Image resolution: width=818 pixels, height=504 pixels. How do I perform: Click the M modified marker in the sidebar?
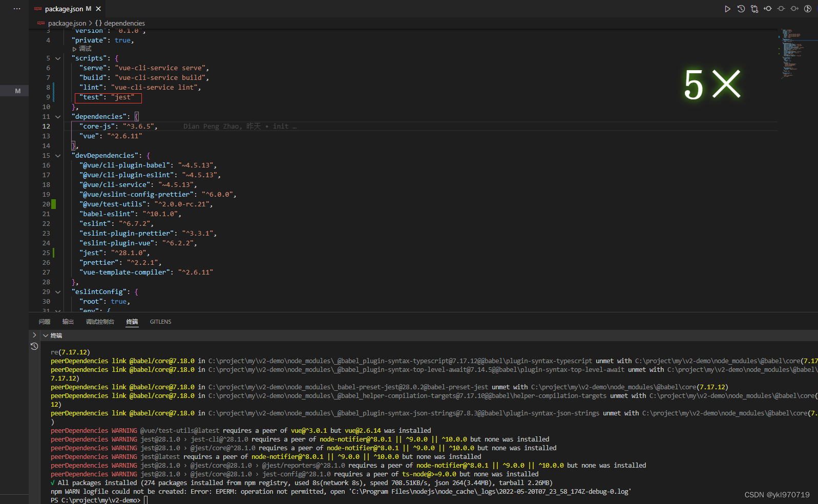pyautogui.click(x=18, y=91)
